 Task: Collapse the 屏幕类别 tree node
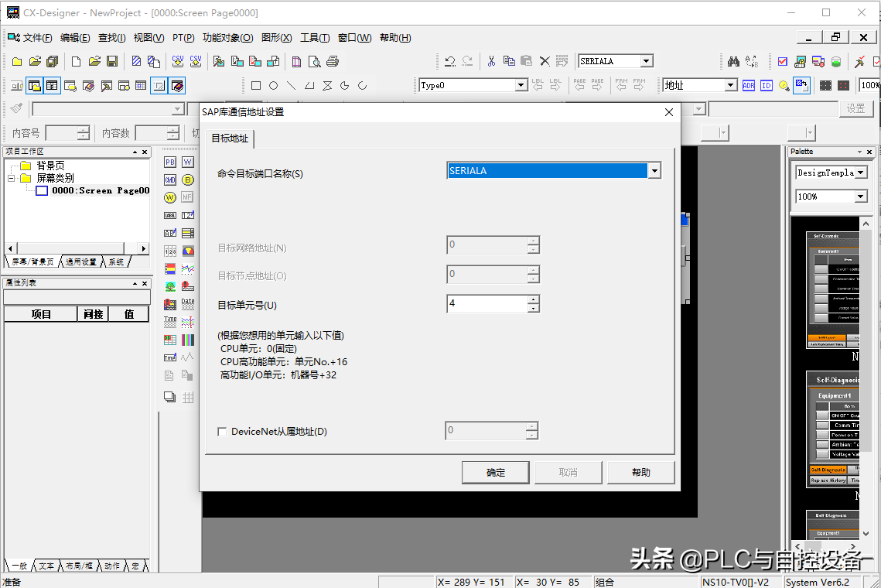[12, 178]
